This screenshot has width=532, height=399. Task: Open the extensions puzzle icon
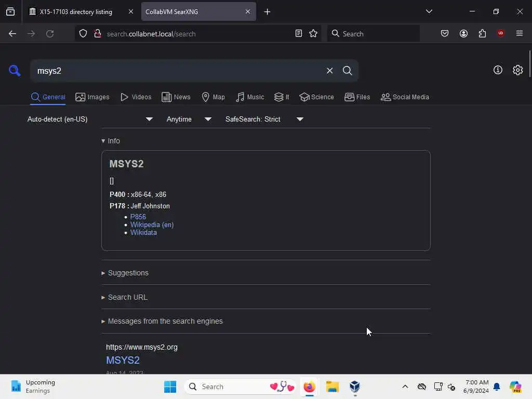(482, 34)
